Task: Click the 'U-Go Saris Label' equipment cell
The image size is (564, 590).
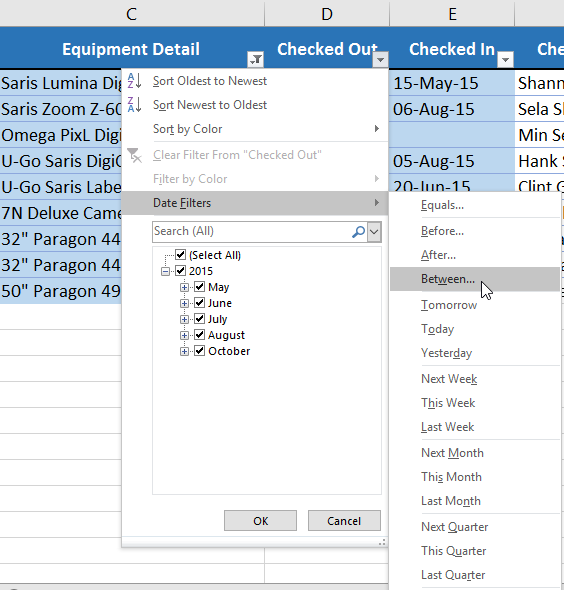Action: tap(61, 187)
